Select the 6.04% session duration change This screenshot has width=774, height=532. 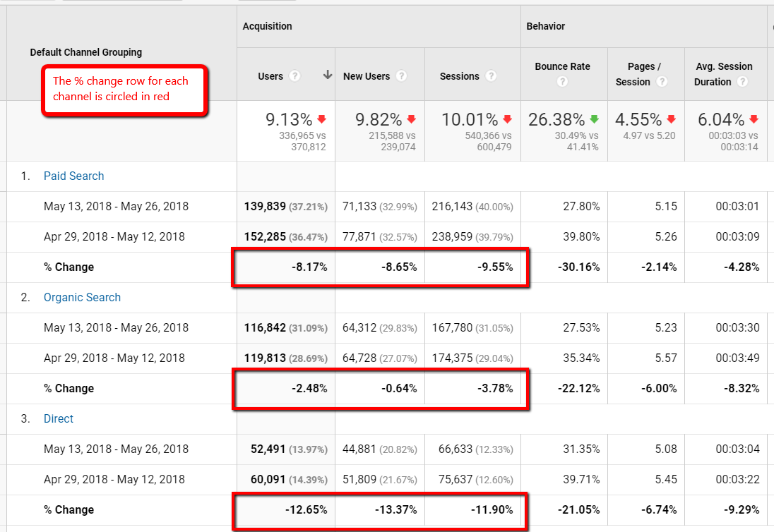tap(721, 119)
